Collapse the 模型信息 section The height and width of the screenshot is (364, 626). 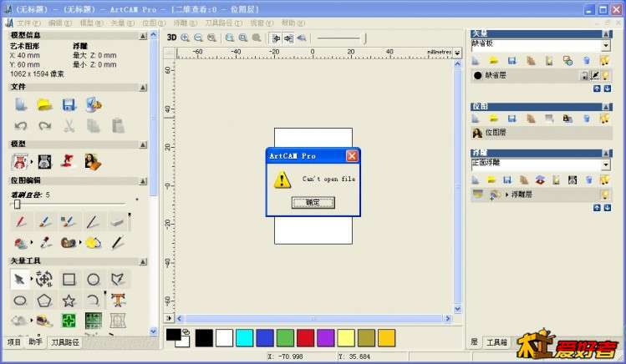[143, 36]
